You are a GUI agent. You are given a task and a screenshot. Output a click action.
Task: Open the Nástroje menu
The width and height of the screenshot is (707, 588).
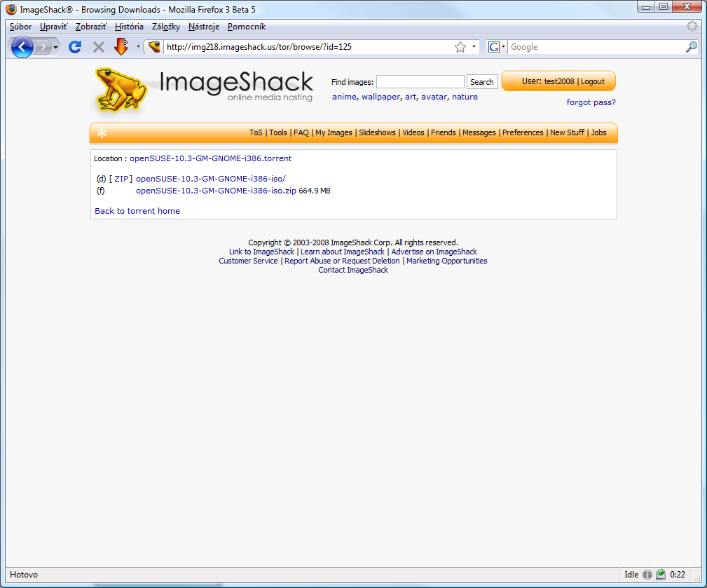click(204, 27)
